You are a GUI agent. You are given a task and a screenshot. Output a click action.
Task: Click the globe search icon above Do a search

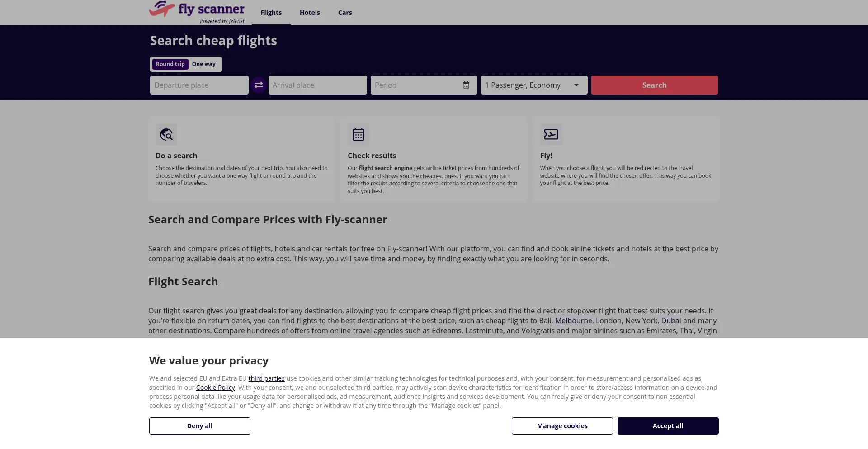(166, 135)
